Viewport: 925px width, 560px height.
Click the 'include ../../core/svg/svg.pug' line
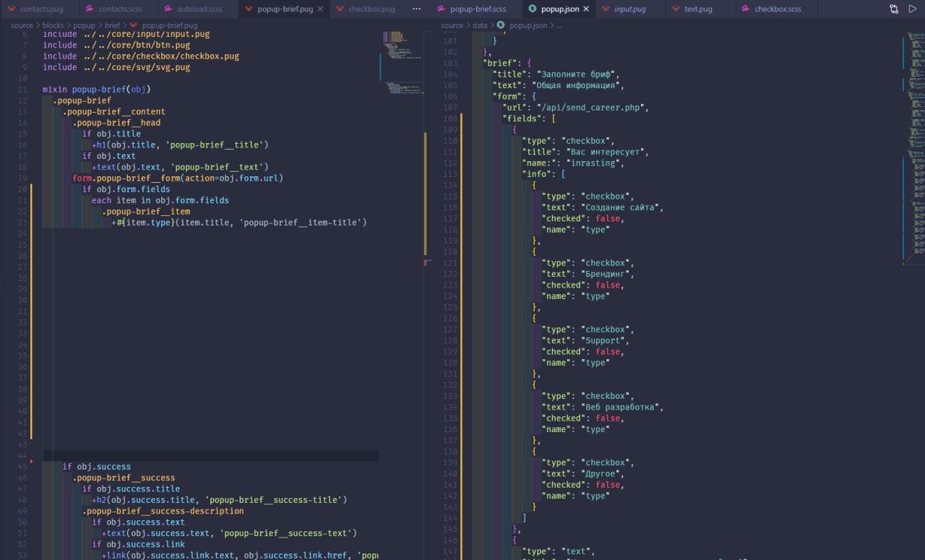click(116, 67)
